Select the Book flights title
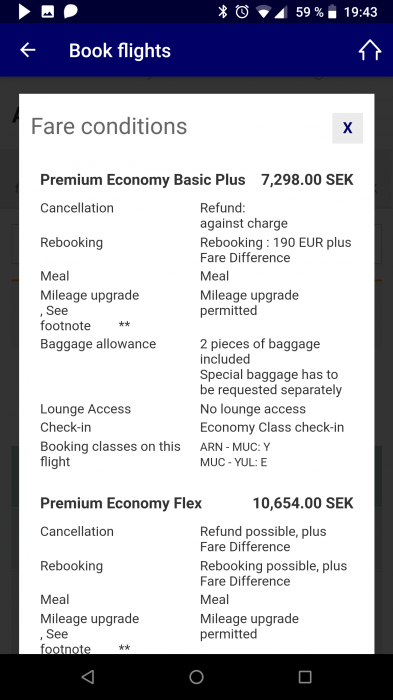 click(x=120, y=50)
